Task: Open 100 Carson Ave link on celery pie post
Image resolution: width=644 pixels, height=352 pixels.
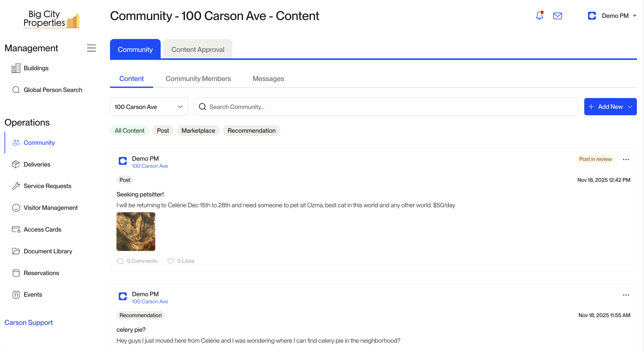Action: click(x=150, y=302)
